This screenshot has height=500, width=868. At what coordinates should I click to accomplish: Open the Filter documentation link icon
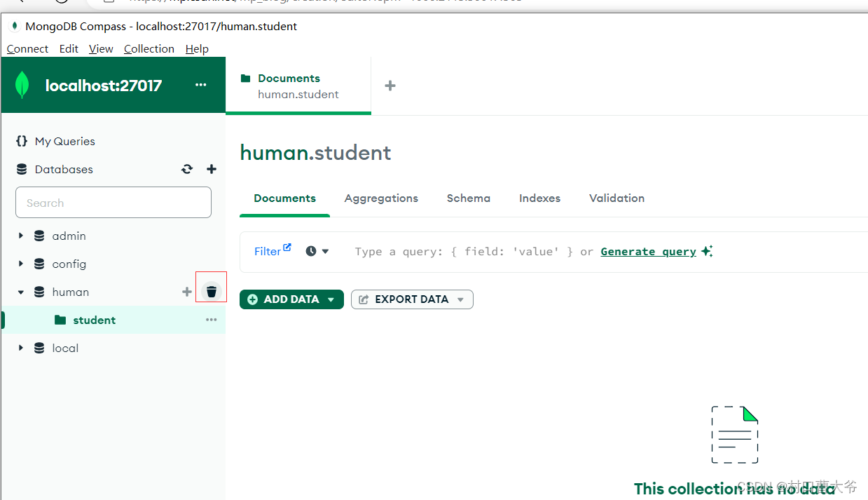pos(287,248)
